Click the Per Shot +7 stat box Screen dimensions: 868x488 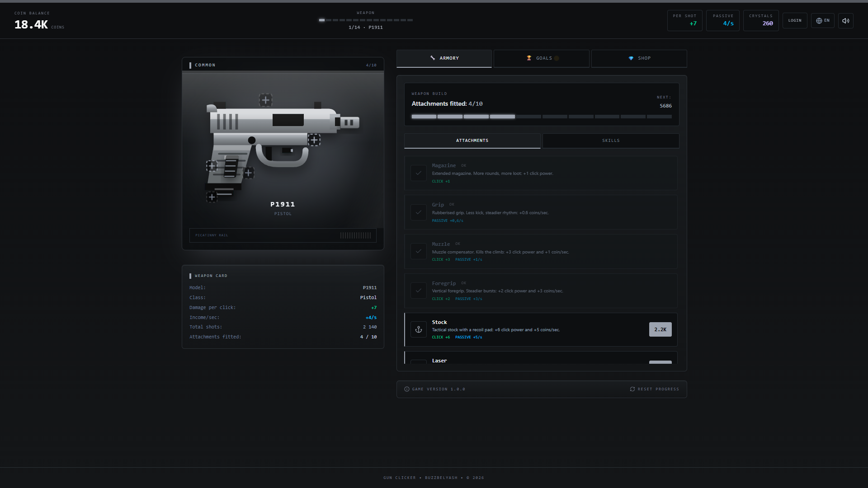click(684, 21)
